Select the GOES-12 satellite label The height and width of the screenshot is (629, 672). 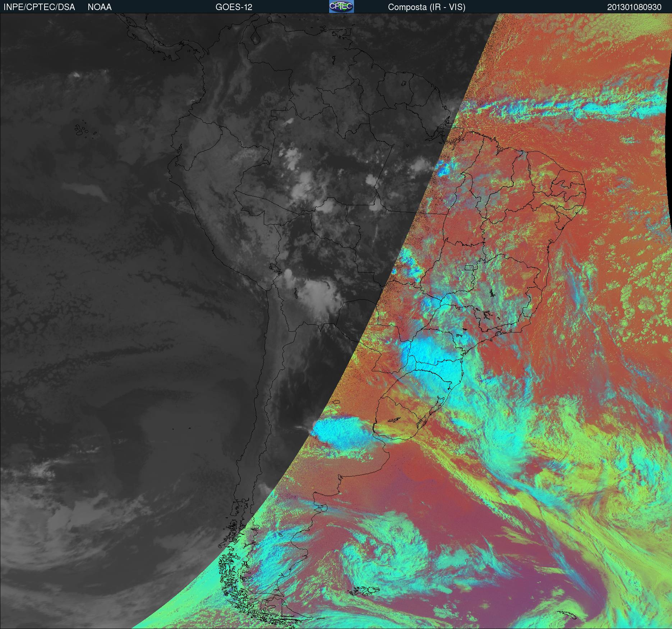234,7
